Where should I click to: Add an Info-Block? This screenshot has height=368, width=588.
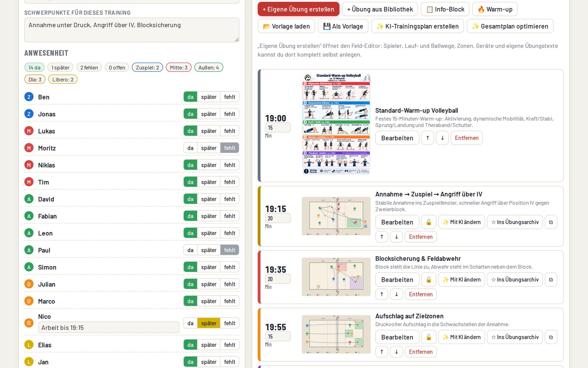[x=445, y=9]
